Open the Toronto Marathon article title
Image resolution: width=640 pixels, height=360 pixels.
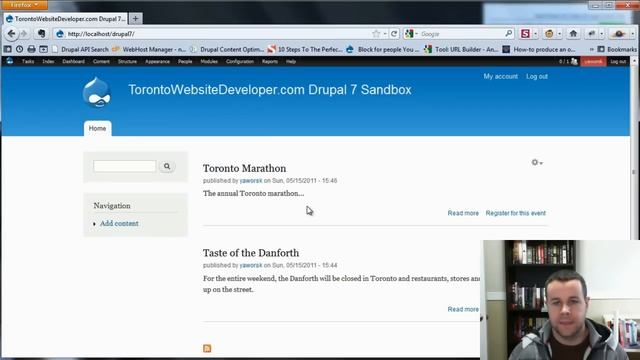pyautogui.click(x=244, y=168)
